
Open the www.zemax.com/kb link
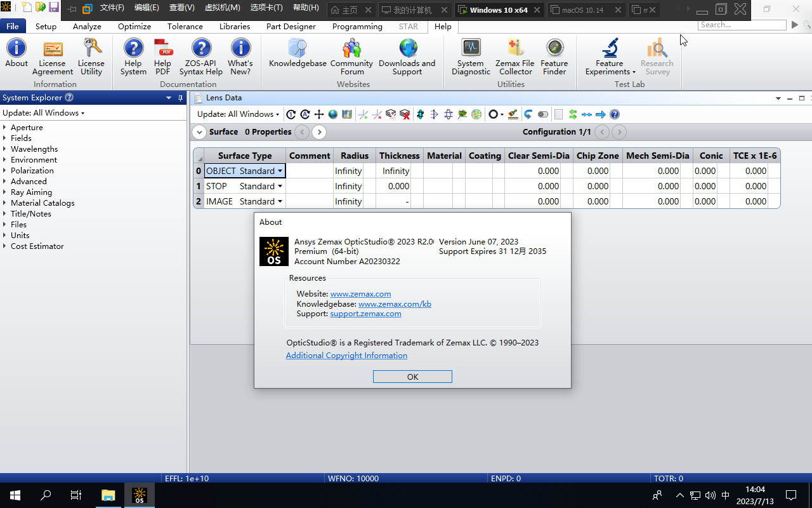(395, 304)
